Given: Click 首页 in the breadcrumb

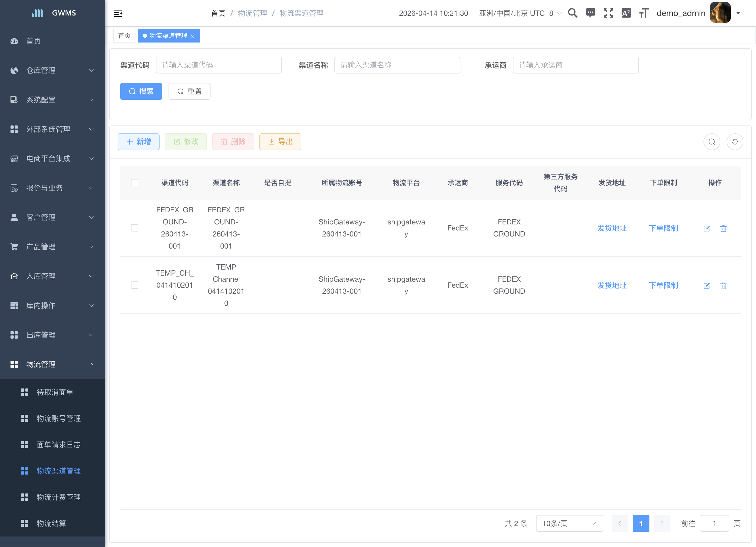Looking at the screenshot, I should coord(218,13).
